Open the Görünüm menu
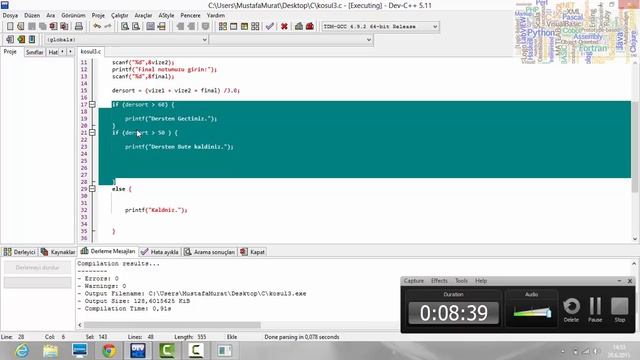Screen dimensions: 640x360 73,16
